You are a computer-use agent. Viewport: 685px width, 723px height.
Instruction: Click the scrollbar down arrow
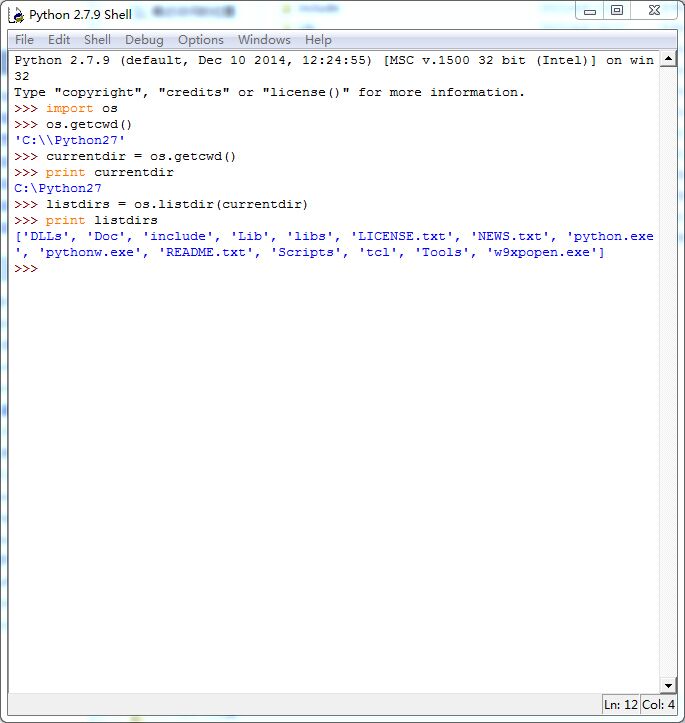668,685
